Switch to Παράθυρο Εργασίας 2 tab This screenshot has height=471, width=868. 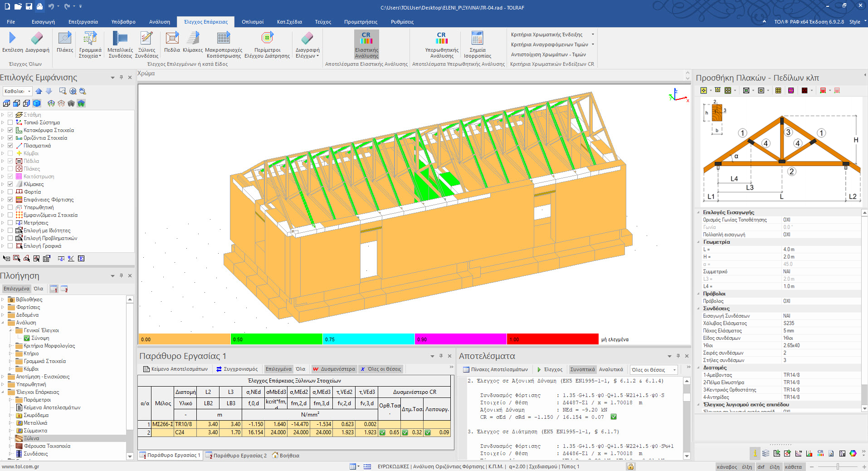236,456
